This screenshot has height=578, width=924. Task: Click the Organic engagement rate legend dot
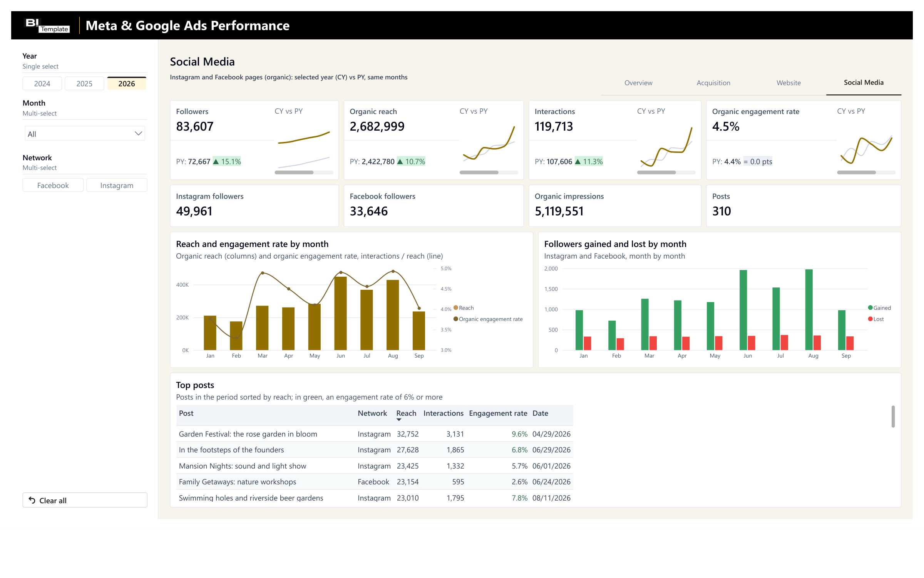point(456,319)
